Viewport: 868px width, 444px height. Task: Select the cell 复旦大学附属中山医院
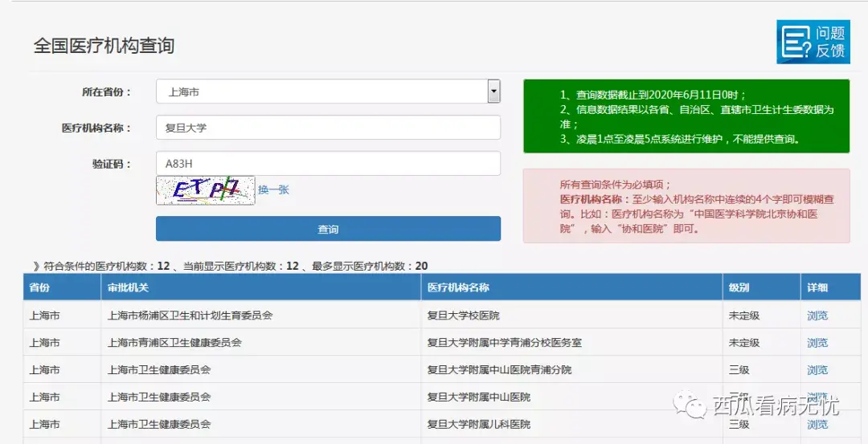[572, 397]
